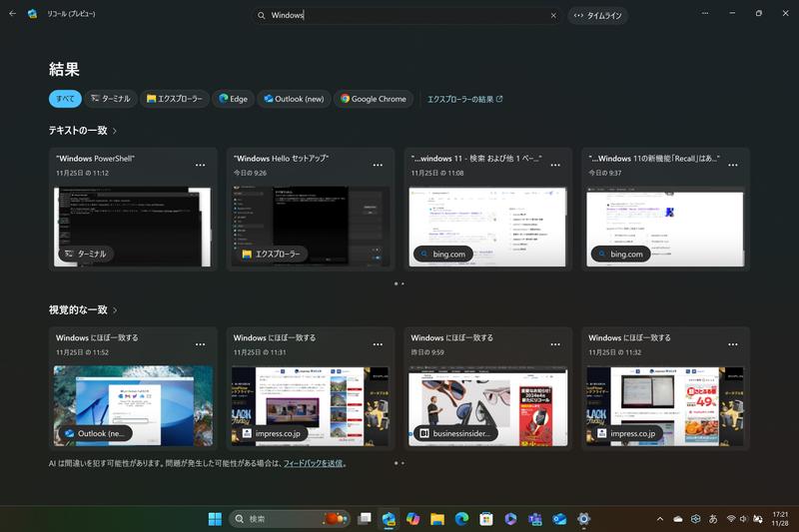
Task: Select the 結果 heading text
Action: (x=64, y=69)
